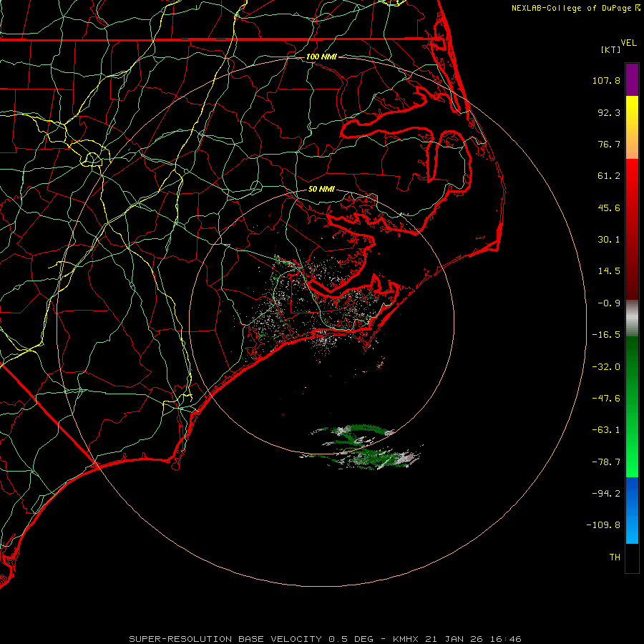Click the 61.2 legend value

[609, 176]
